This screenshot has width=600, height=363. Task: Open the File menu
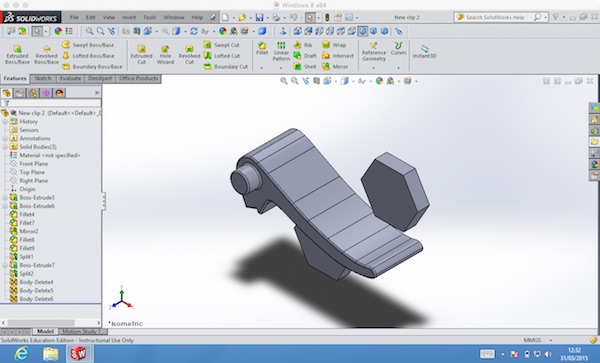click(74, 17)
